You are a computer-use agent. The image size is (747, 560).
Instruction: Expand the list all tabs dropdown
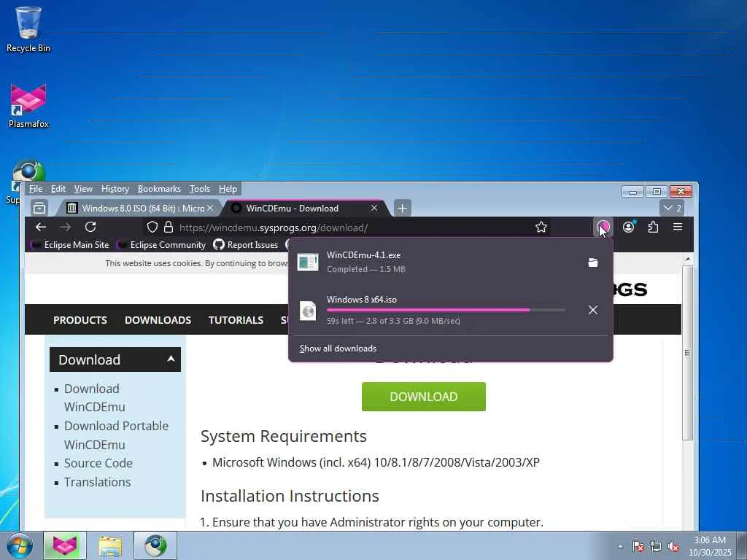673,208
